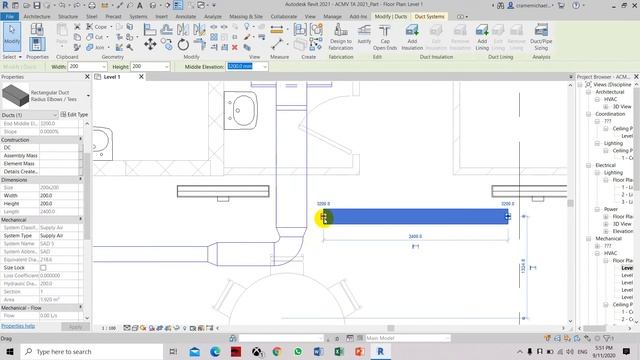Click Cut geometry tool

pos(95,37)
